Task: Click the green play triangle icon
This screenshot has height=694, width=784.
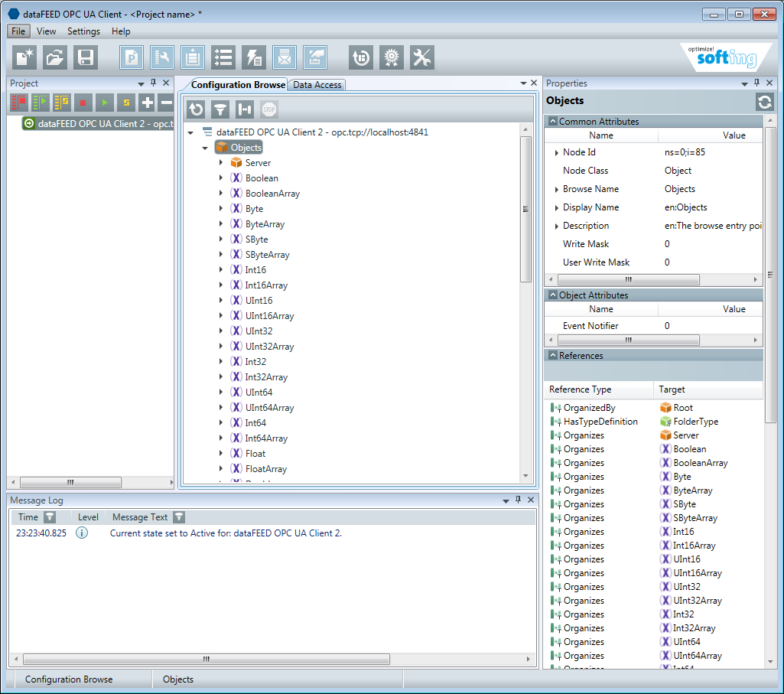Action: point(105,103)
